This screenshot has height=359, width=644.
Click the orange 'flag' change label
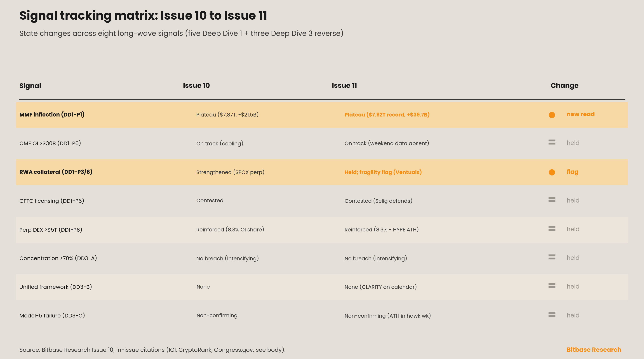coord(572,172)
